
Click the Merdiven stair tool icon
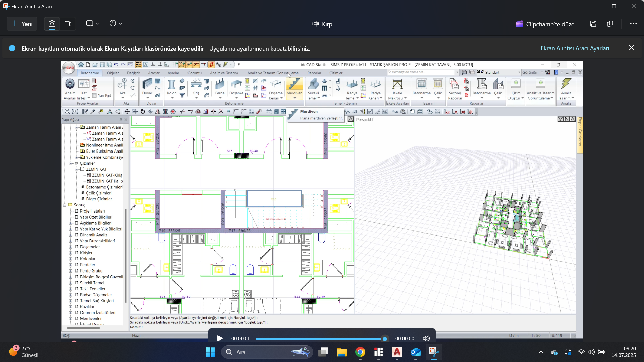pos(294,84)
